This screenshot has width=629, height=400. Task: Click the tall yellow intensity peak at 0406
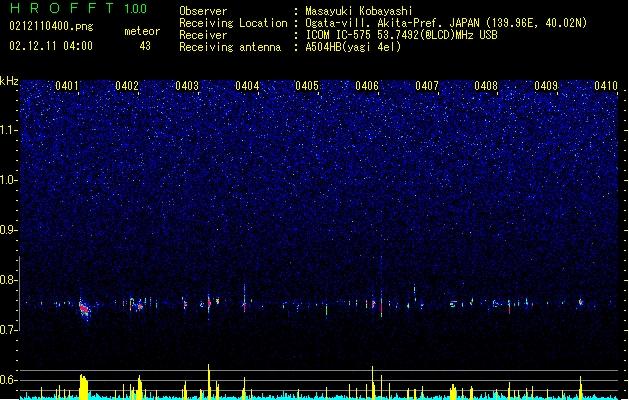point(373,383)
